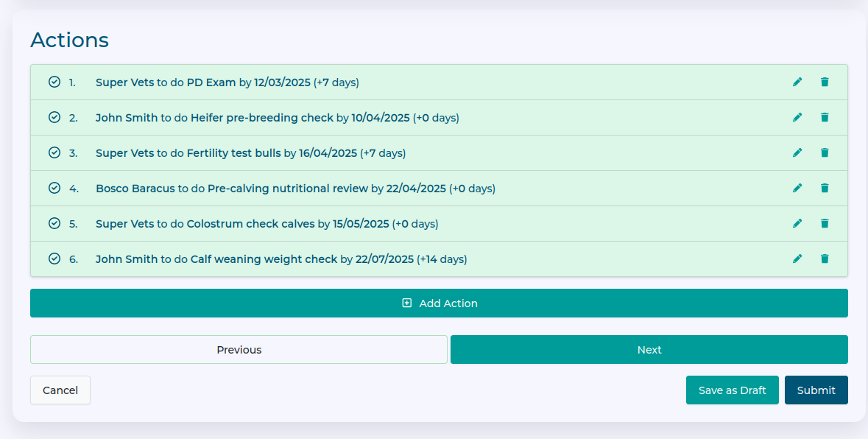The height and width of the screenshot is (439, 868).
Task: Delete the Heifer pre-breeding check action
Action: click(x=825, y=117)
